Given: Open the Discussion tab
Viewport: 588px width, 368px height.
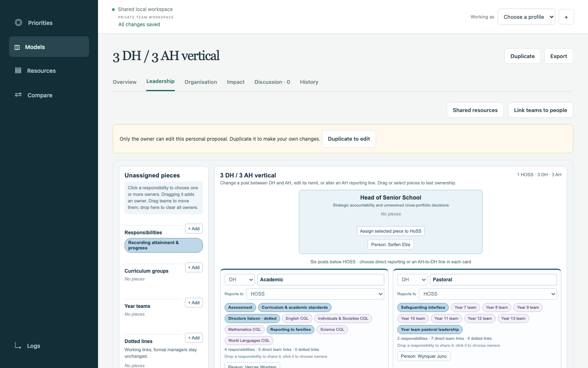Looking at the screenshot, I should point(272,82).
